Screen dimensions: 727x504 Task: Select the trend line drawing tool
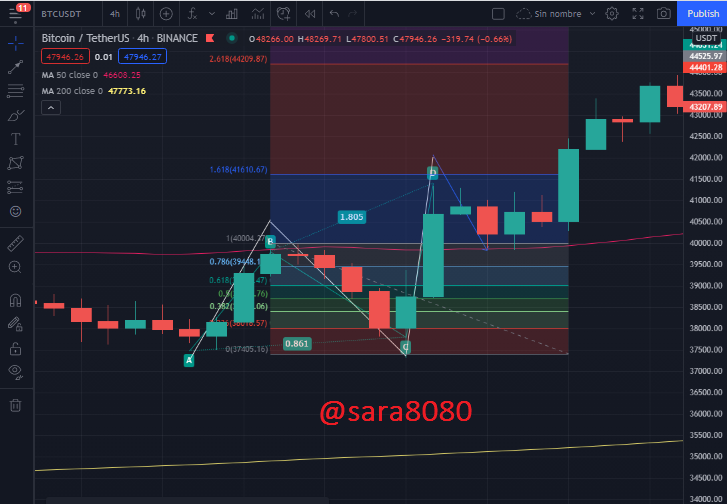16,67
